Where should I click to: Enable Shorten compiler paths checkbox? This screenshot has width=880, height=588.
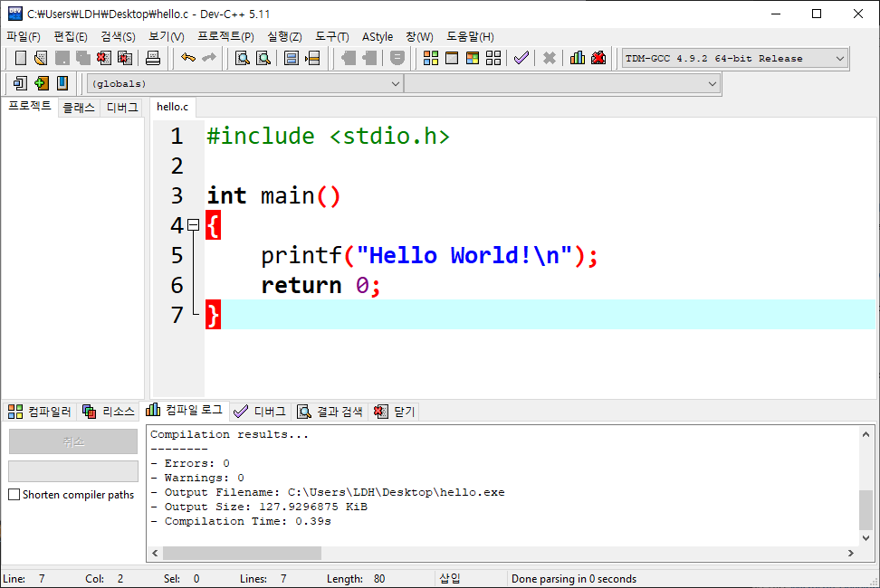coord(14,495)
